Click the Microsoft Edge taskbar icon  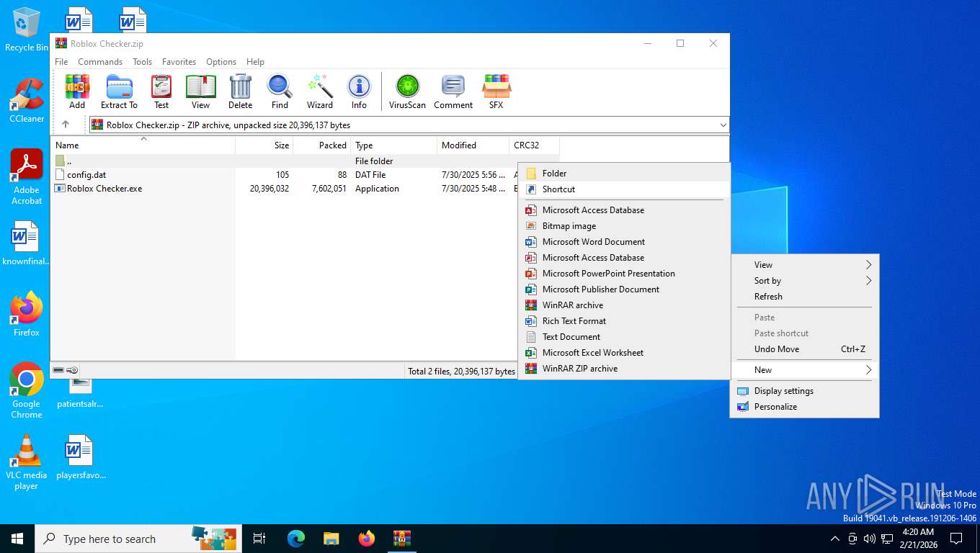point(296,539)
